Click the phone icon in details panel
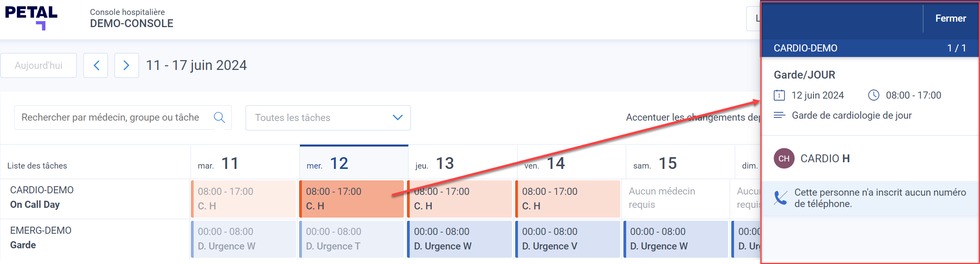The image size is (980, 264). click(x=780, y=198)
